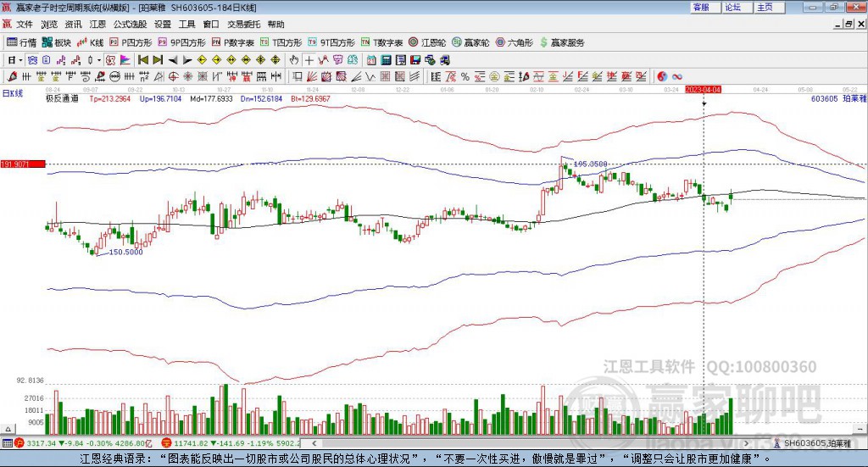The image size is (868, 467).
Task: Open the 浏览 menu
Action: coord(48,25)
